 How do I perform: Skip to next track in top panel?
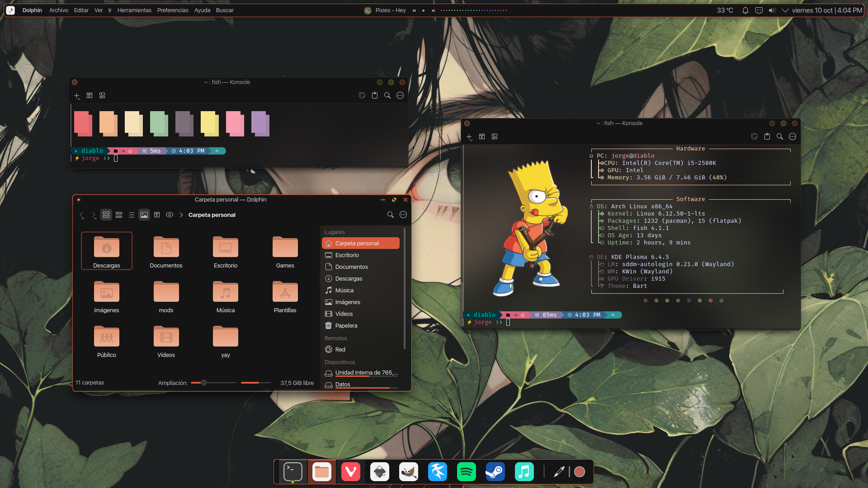[433, 10]
